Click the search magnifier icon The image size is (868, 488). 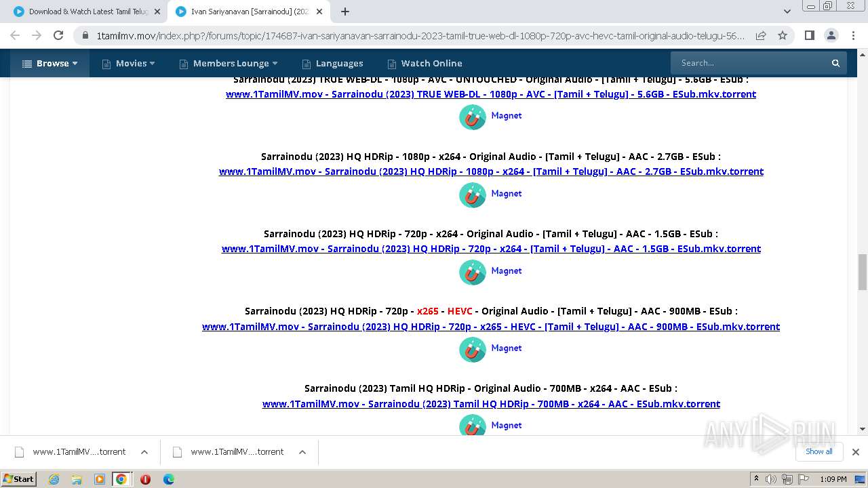[835, 63]
